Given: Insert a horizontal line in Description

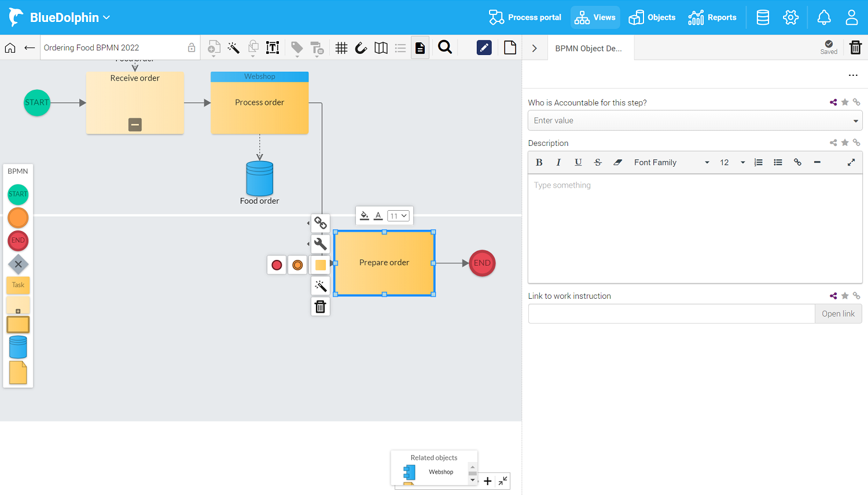Looking at the screenshot, I should pyautogui.click(x=818, y=163).
